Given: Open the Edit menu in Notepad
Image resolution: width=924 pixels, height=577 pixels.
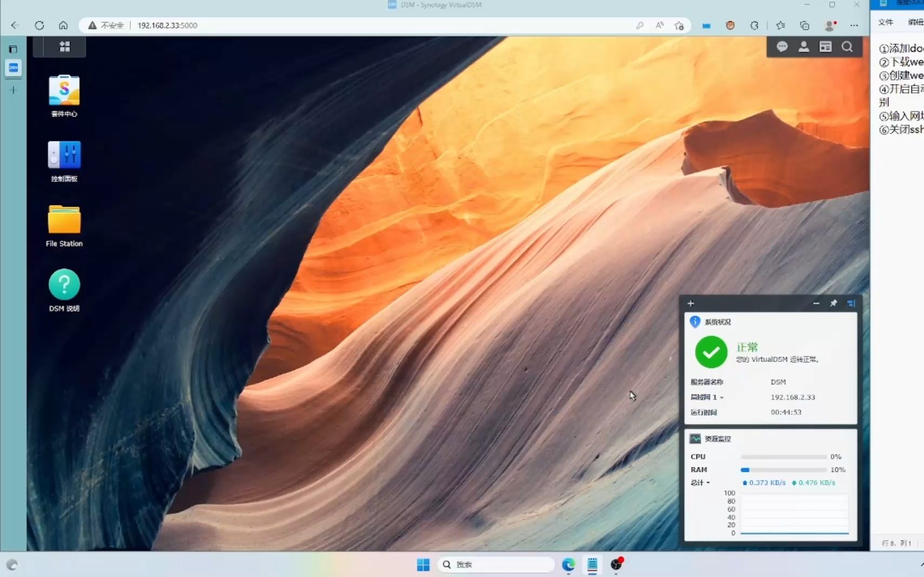Looking at the screenshot, I should [915, 22].
